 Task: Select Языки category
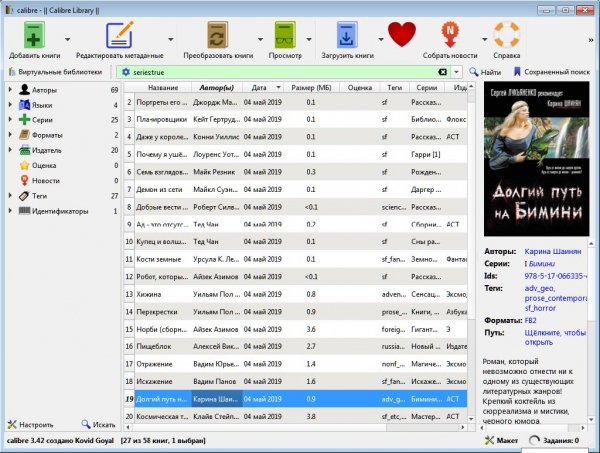(42, 105)
